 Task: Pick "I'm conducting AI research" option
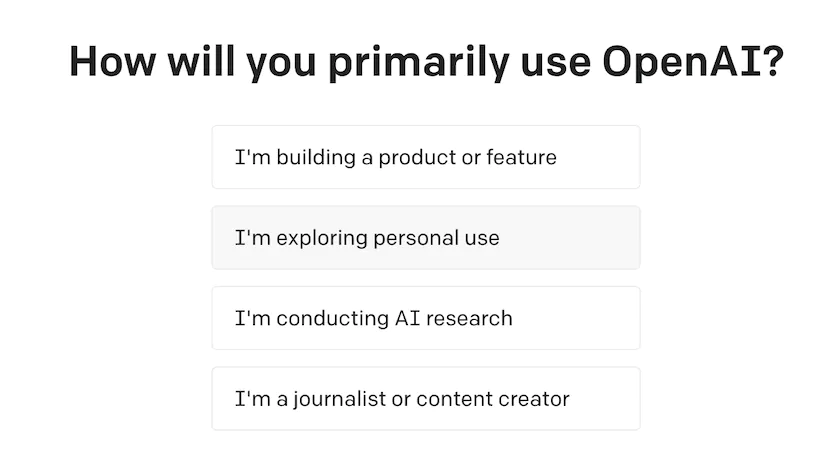(425, 318)
